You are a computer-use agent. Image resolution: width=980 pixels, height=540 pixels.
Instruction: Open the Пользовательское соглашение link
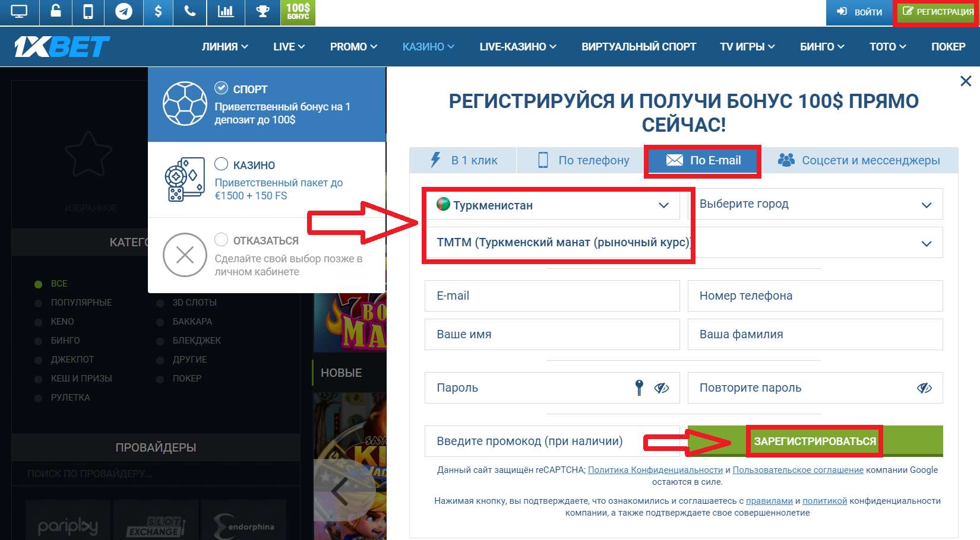798,470
